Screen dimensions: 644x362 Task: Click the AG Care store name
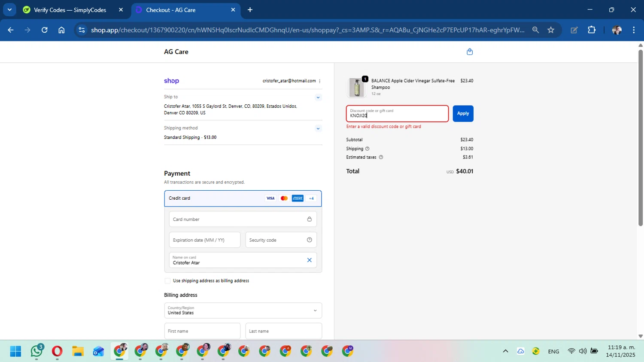pyautogui.click(x=176, y=52)
